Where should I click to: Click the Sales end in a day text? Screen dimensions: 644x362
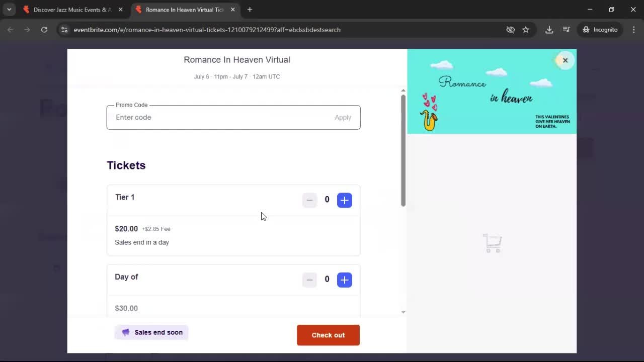142,242
